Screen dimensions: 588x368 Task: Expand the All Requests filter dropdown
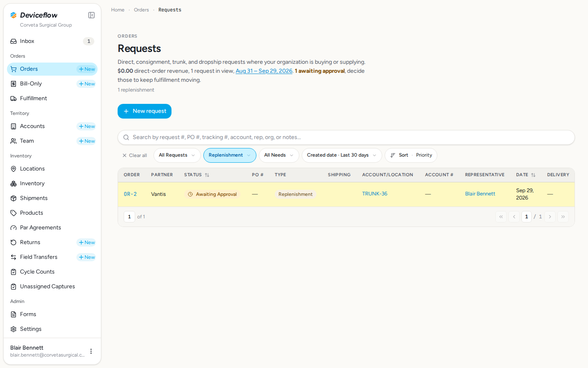pos(177,155)
